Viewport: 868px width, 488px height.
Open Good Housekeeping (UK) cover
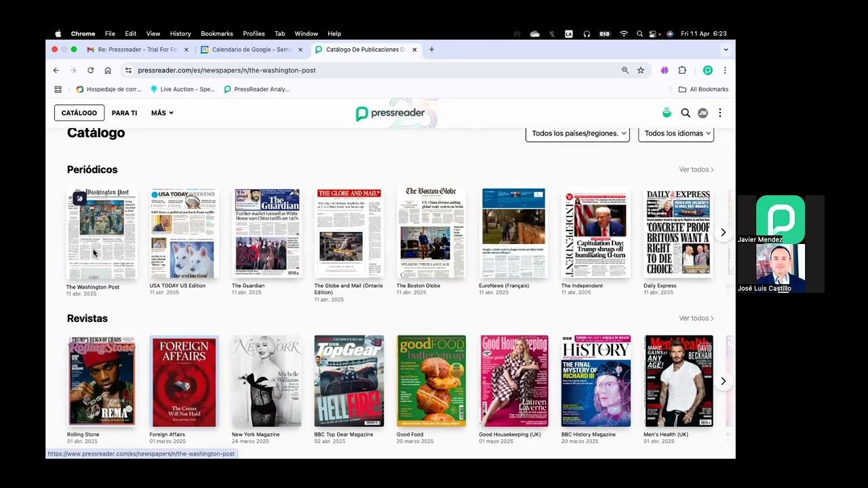click(x=514, y=381)
